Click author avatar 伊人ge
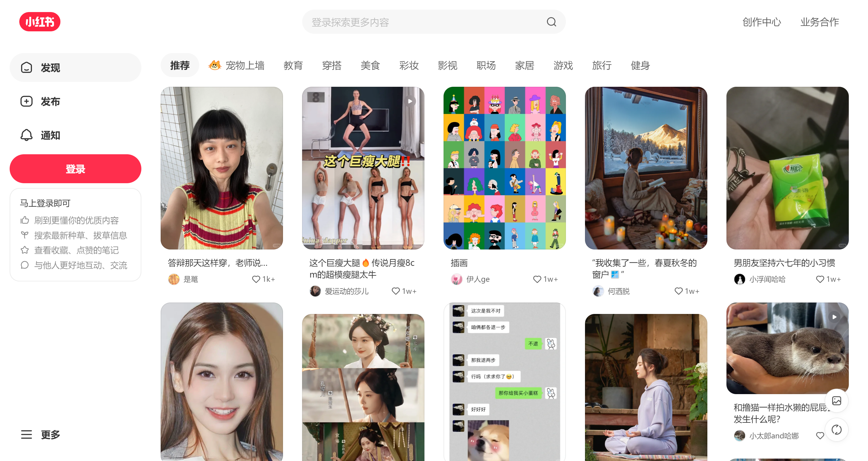Image resolution: width=868 pixels, height=461 pixels. pos(457,279)
